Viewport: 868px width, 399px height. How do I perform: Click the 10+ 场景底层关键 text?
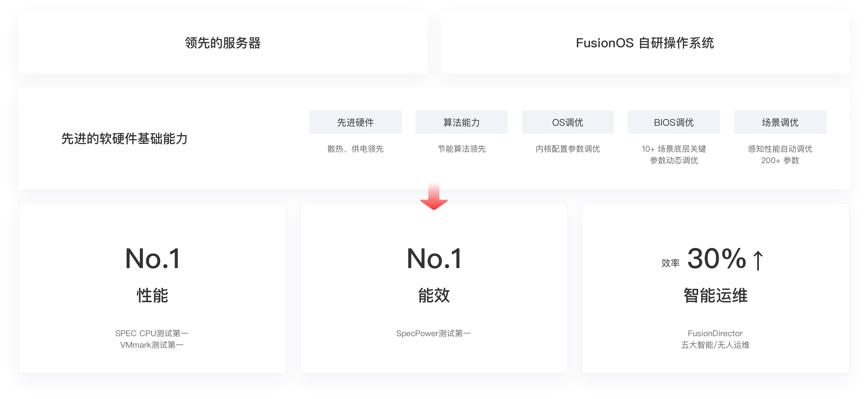(674, 149)
